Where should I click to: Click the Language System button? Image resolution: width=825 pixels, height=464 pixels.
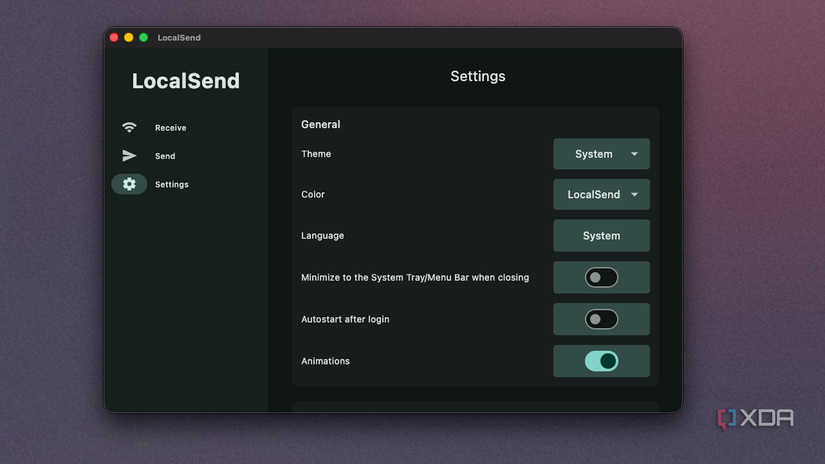(601, 236)
